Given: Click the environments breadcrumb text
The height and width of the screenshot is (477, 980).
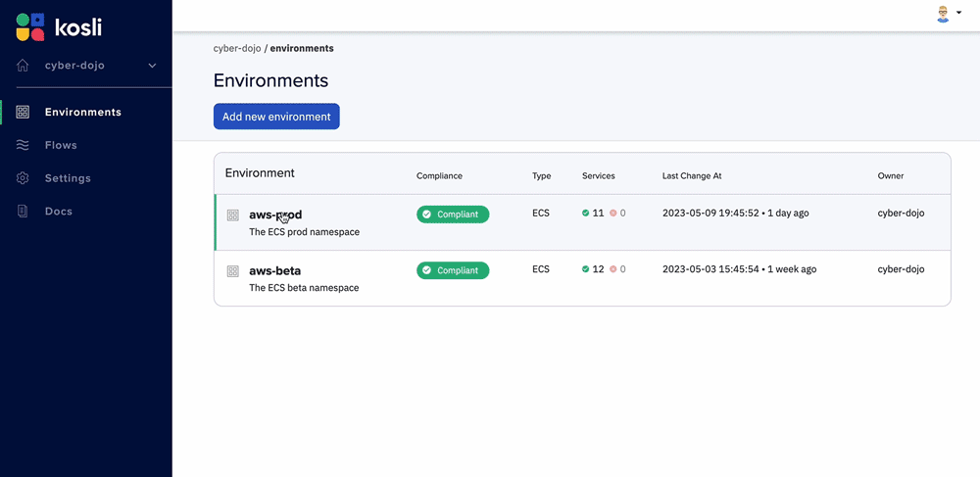Looking at the screenshot, I should [302, 48].
